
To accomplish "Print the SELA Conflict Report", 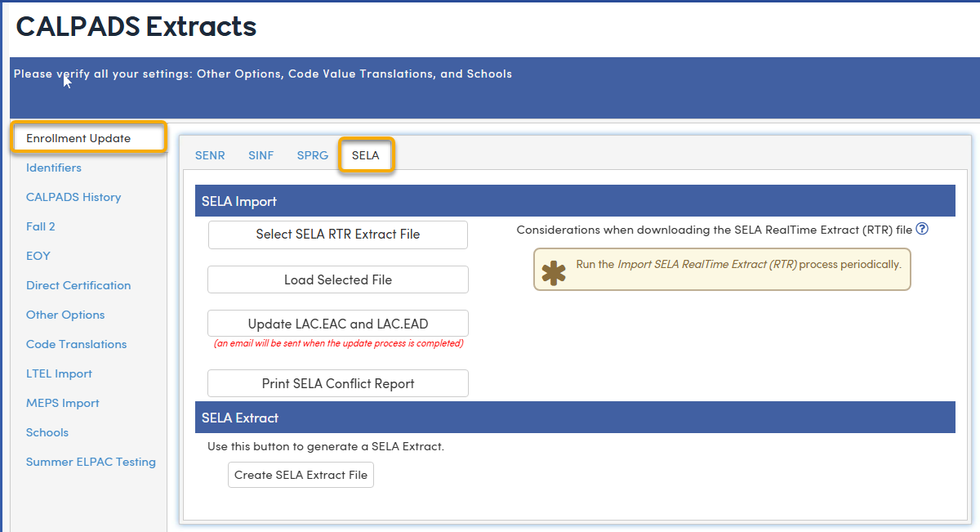I will coord(338,383).
